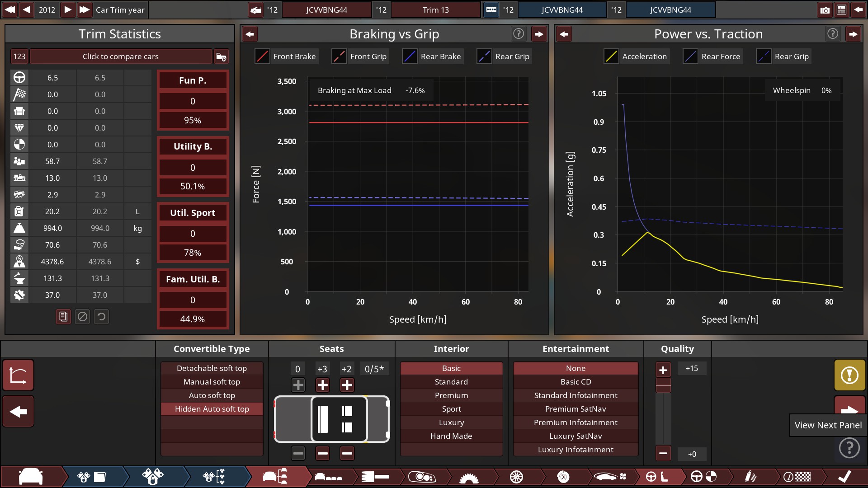Screen dimensions: 868x488
Task: Toggle Front Brake line in legend
Action: point(287,56)
